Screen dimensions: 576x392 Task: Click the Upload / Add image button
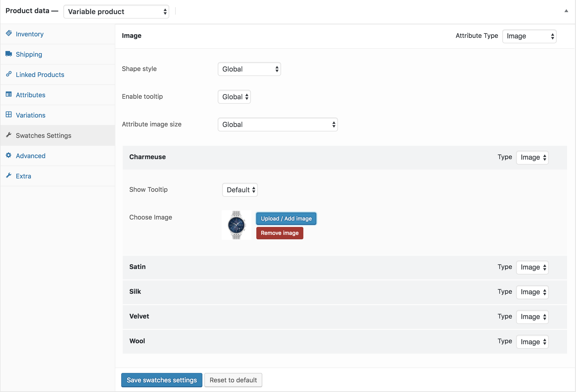286,219
